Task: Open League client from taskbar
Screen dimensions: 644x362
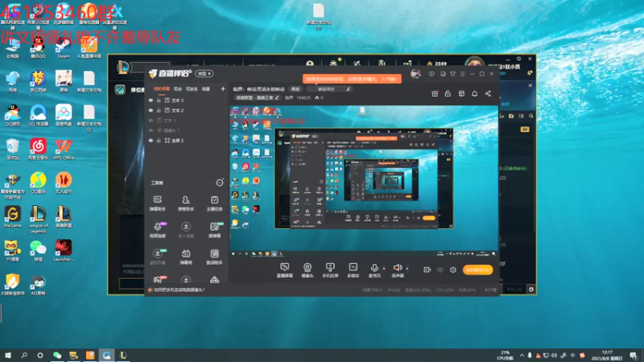Action: tap(123, 355)
